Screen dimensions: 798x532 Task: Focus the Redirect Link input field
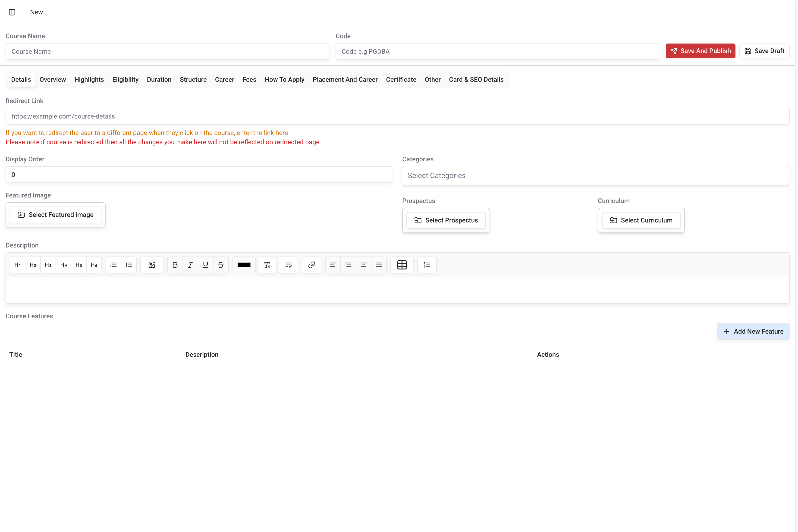coord(397,116)
